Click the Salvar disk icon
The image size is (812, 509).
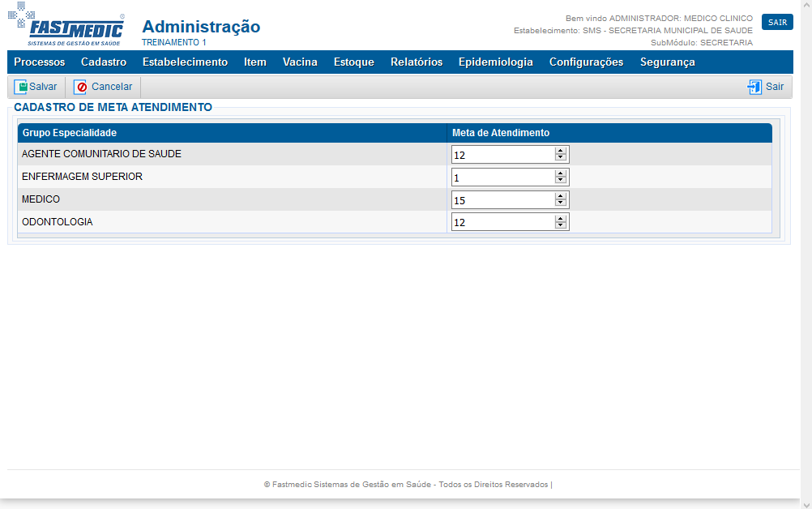pyautogui.click(x=20, y=87)
